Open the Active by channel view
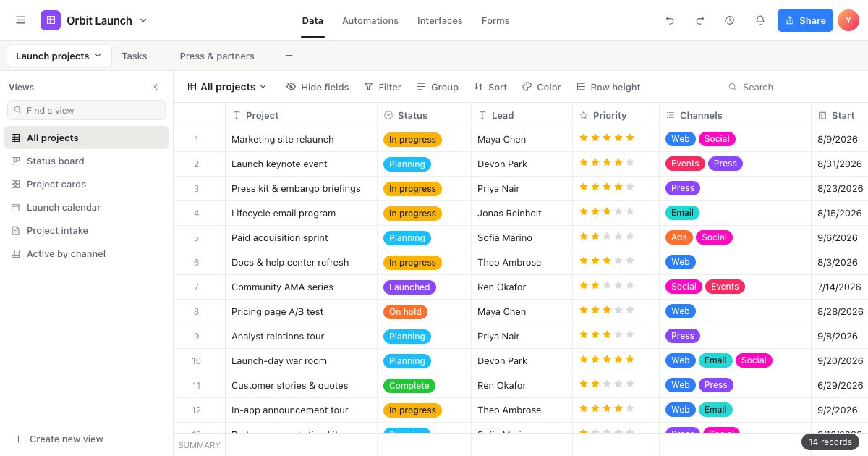This screenshot has width=868, height=456. [x=86, y=253]
